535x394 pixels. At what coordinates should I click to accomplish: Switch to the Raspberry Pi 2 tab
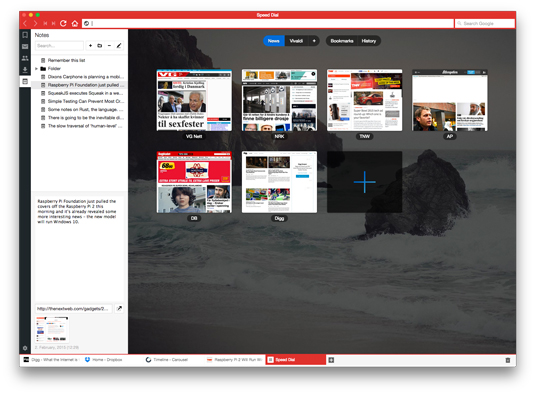[235, 360]
